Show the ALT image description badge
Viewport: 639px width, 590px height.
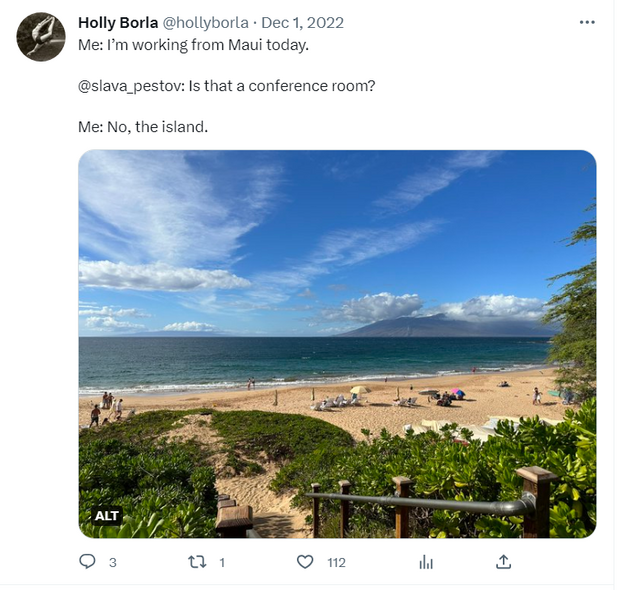point(107,516)
